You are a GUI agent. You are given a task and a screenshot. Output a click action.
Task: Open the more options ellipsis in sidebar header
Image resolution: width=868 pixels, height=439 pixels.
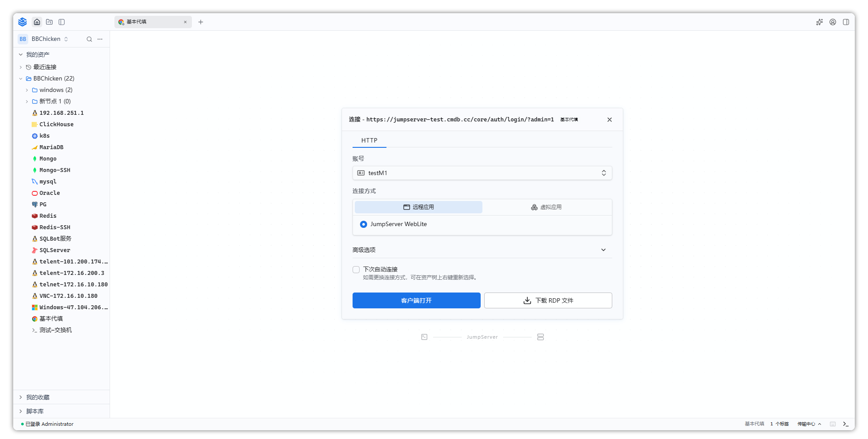coord(100,39)
